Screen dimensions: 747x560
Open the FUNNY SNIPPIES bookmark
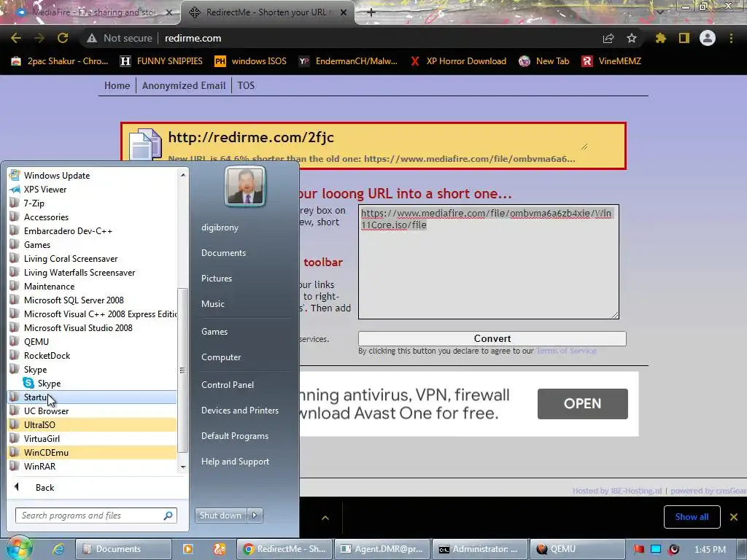(161, 61)
